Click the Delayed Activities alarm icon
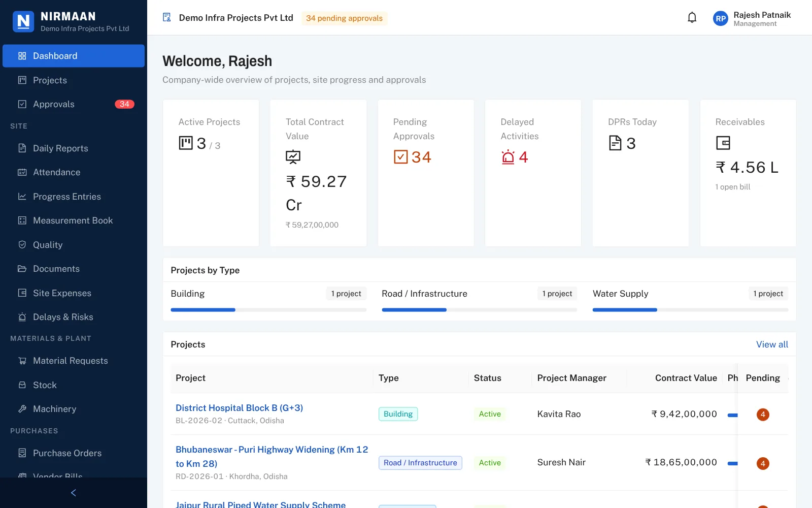Image resolution: width=812 pixels, height=508 pixels. pos(508,157)
